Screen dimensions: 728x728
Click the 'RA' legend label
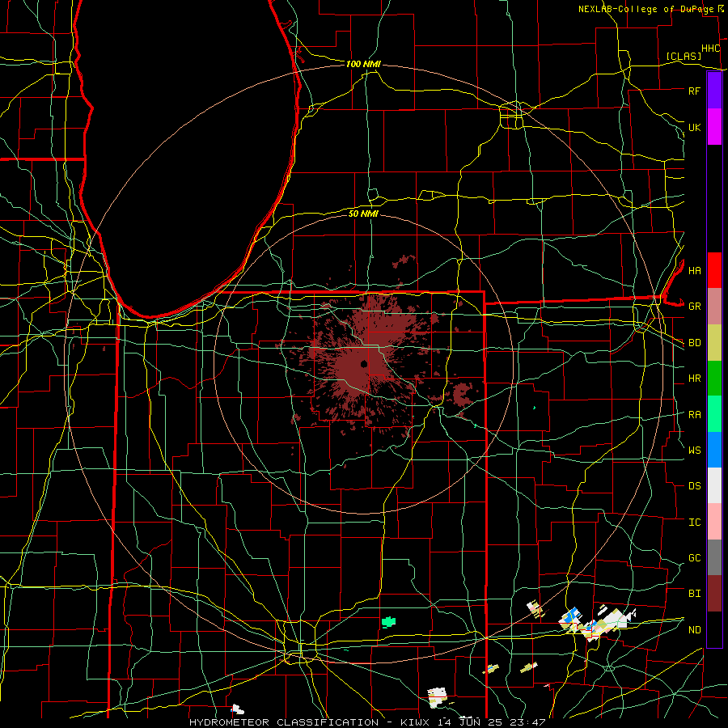tap(694, 415)
